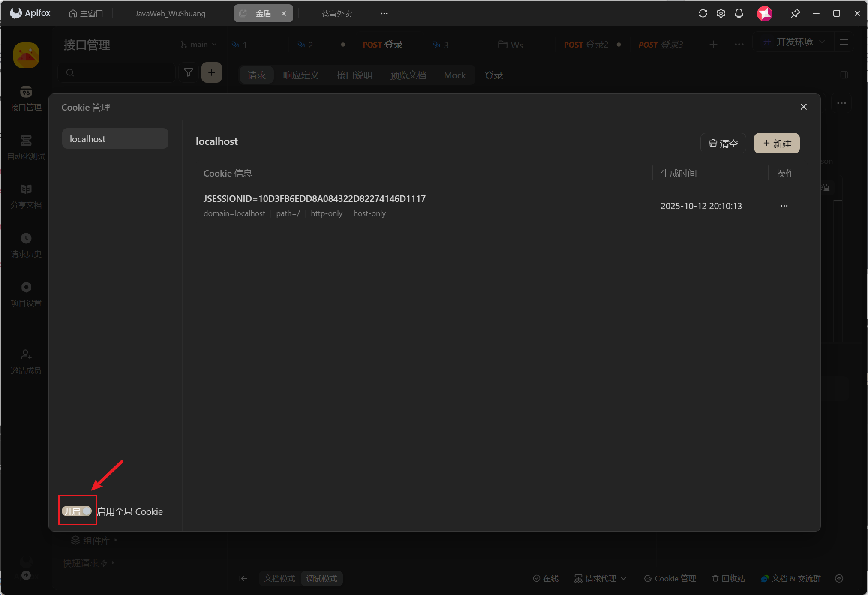Click the refresh sync icon in title bar
The width and height of the screenshot is (868, 595).
coord(703,13)
